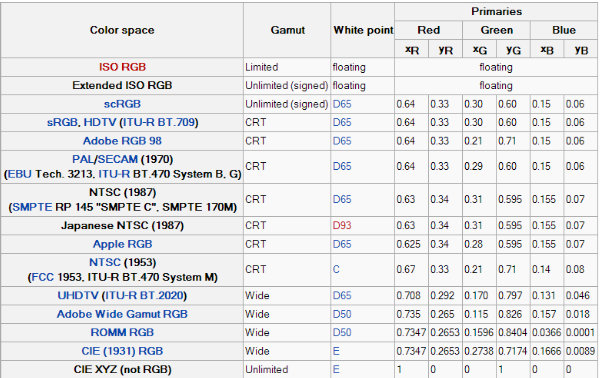Click the 0.735 value cell
This screenshot has height=378, width=600.
411,314
